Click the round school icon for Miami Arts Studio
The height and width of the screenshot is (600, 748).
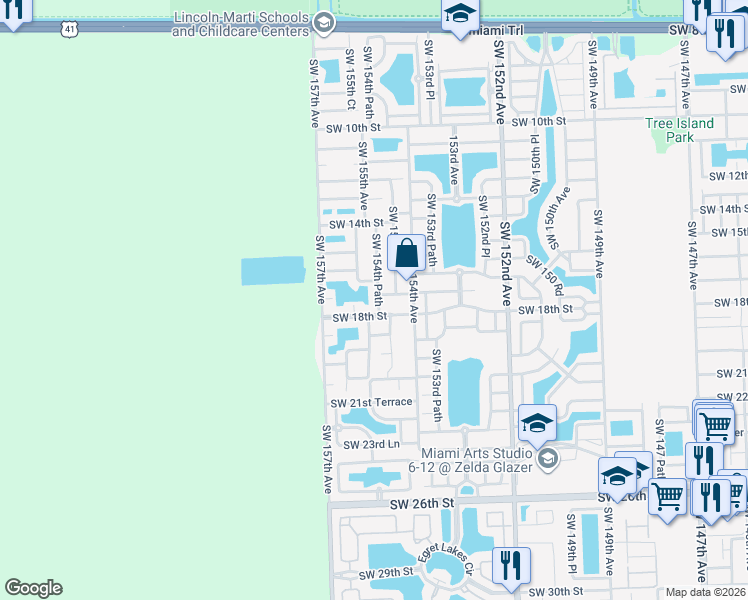click(549, 459)
